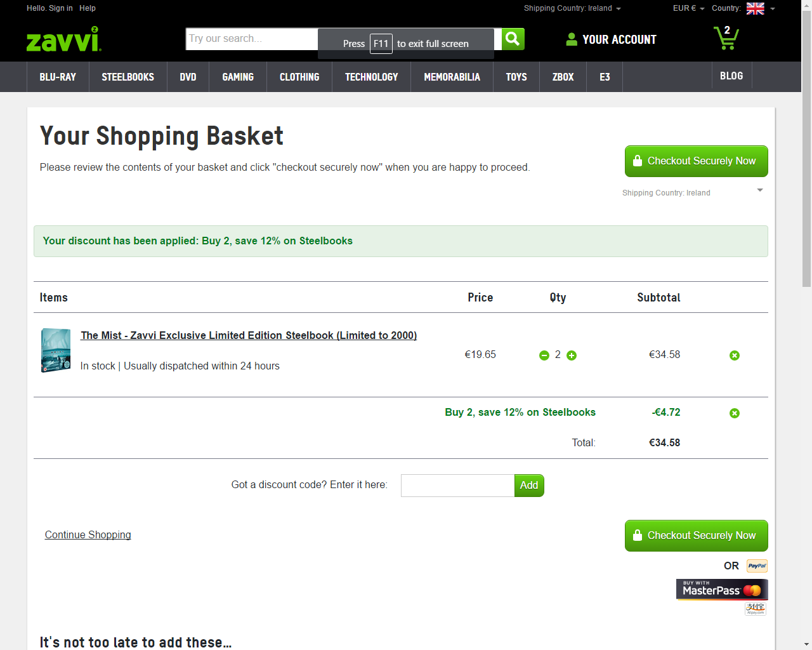Viewport: 812px width, 650px height.
Task: Open the DVD menu
Action: point(188,77)
